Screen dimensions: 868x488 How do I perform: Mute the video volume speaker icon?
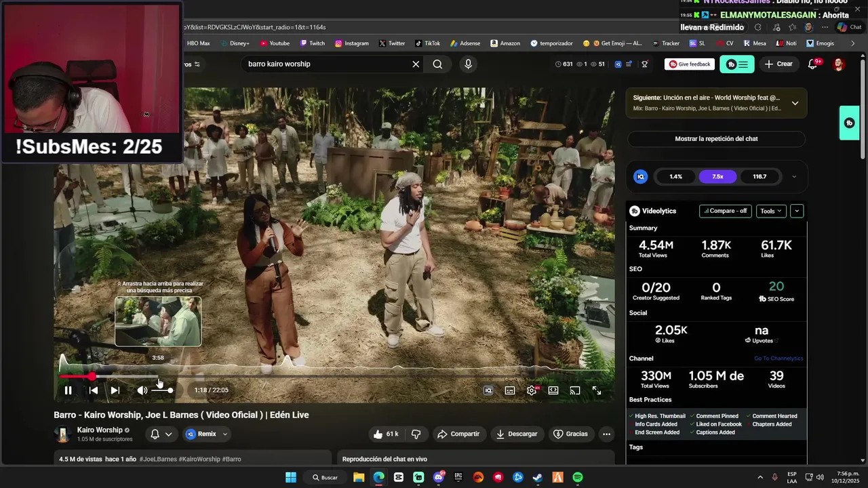(142, 390)
